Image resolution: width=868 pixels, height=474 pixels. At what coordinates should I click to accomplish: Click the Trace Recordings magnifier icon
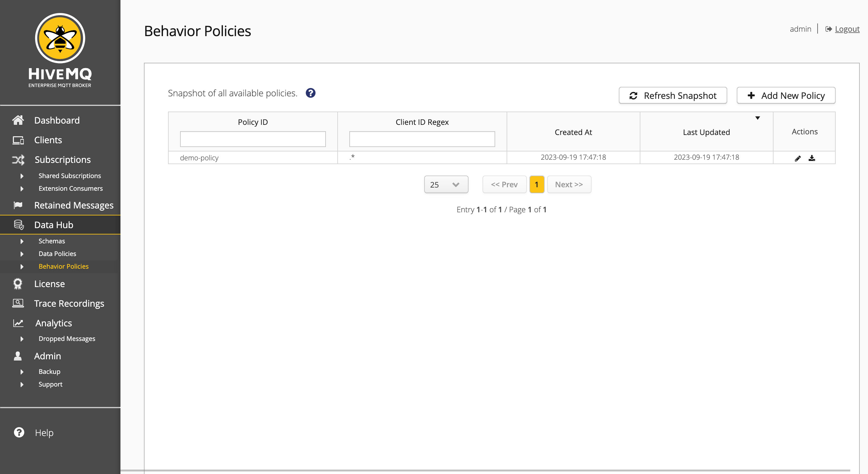(18, 303)
